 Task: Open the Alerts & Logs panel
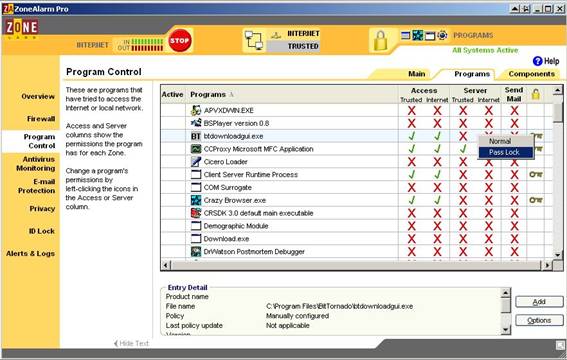30,253
